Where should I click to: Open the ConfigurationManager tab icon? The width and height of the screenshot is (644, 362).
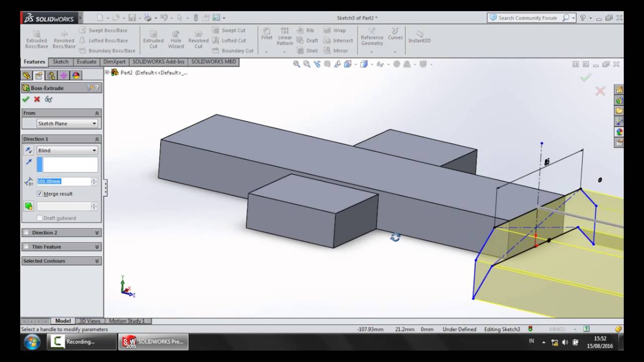point(51,75)
